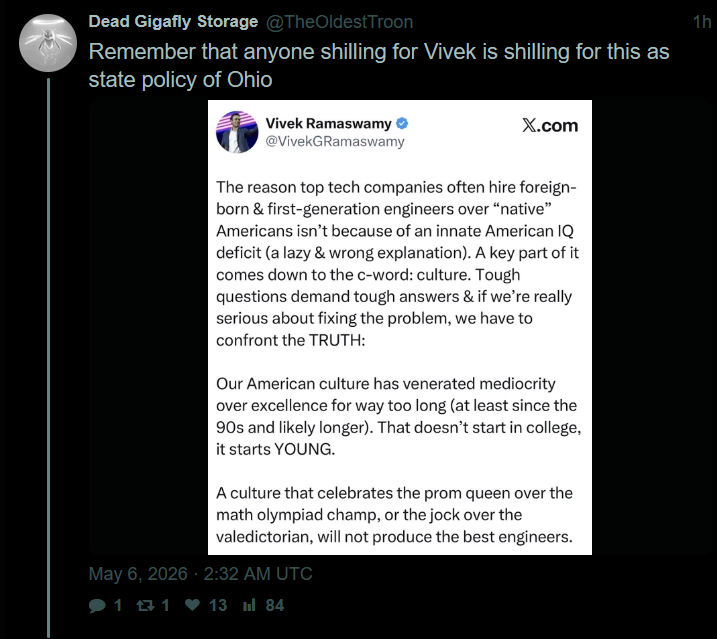This screenshot has width=717, height=639.
Task: Like the post with the heart icon
Action: click(193, 605)
